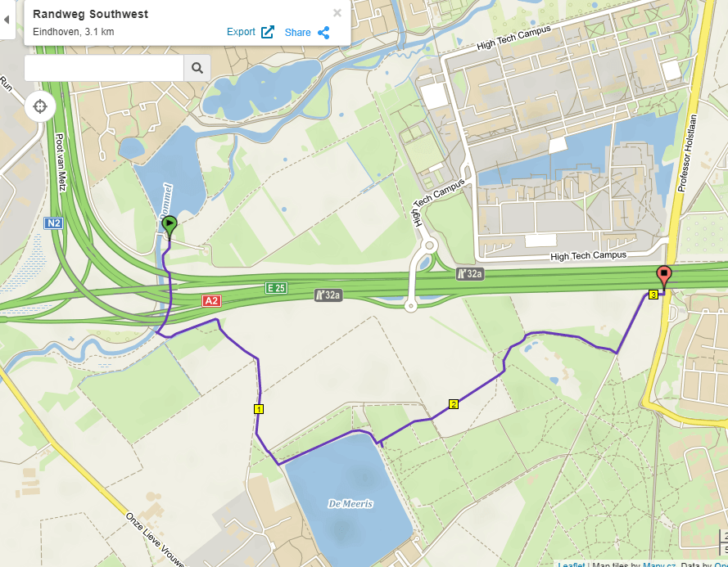The height and width of the screenshot is (567, 728).
Task: Click the locate-me crosshair button
Action: click(40, 106)
